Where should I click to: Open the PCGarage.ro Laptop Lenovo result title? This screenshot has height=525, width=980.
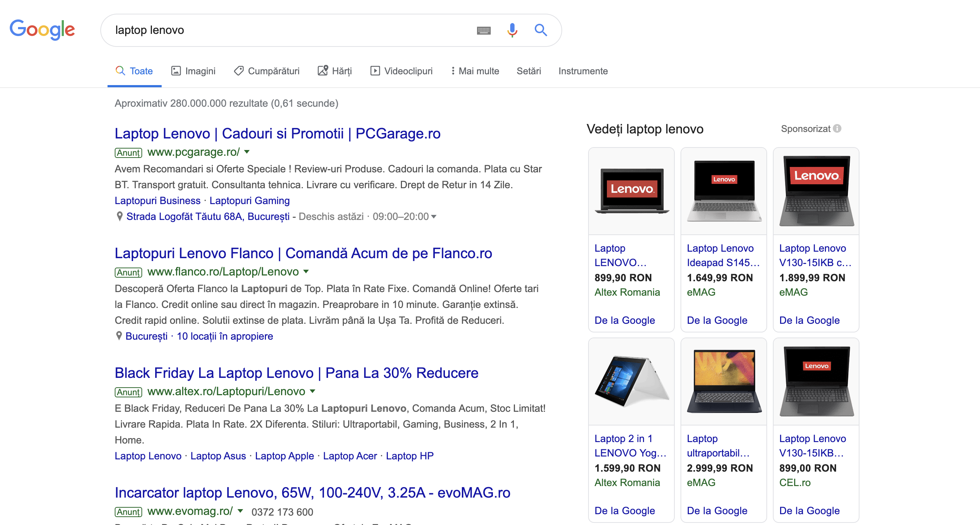tap(277, 134)
